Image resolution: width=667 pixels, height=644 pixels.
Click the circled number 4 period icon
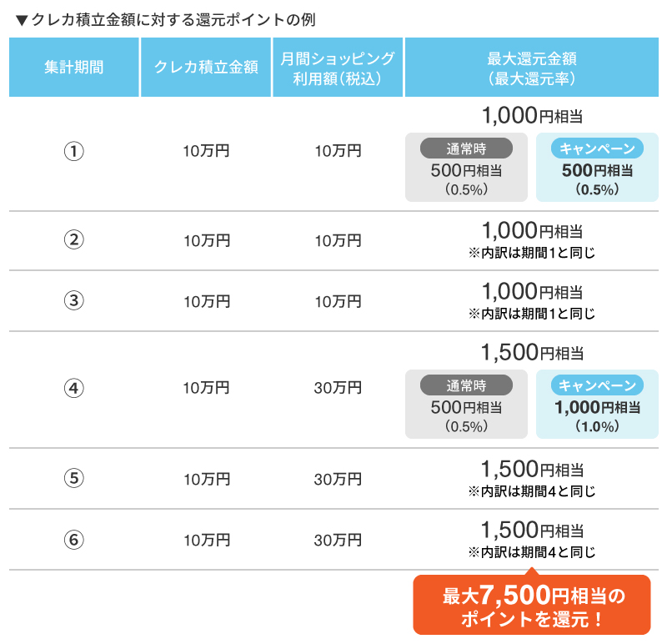click(74, 388)
